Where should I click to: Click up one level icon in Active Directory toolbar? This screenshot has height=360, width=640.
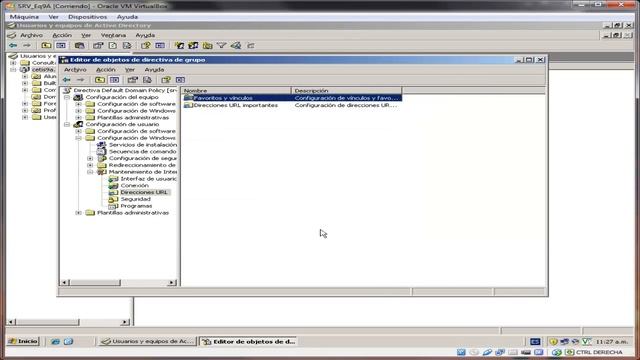click(46, 46)
